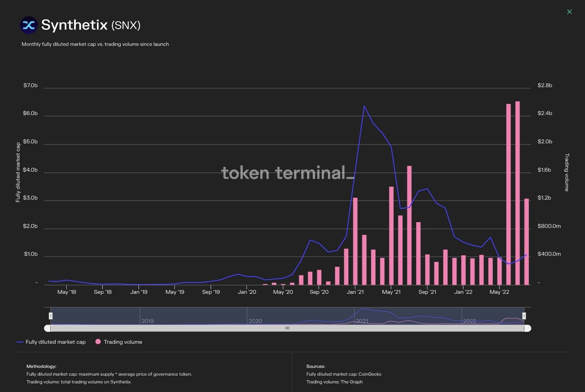Screen dimensions: 585x392
Task: Click the May '20 x-axis label
Action: [283, 292]
